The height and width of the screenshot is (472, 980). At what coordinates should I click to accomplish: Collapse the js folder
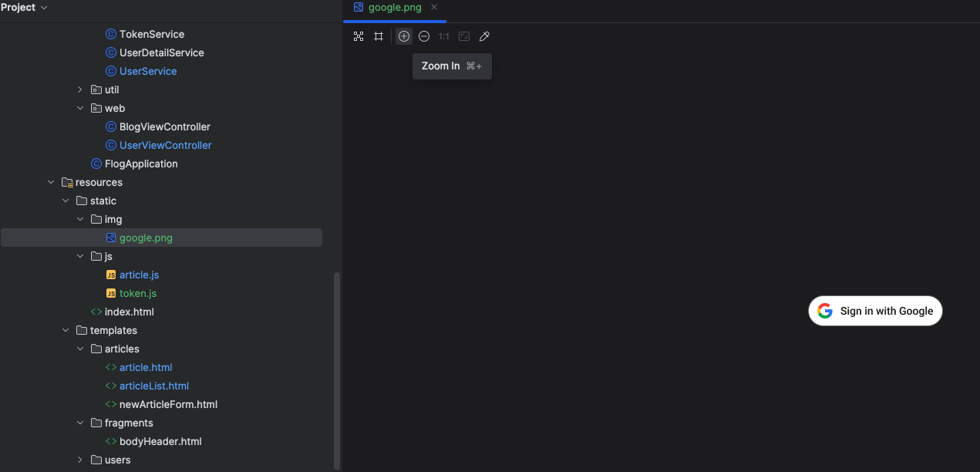80,256
